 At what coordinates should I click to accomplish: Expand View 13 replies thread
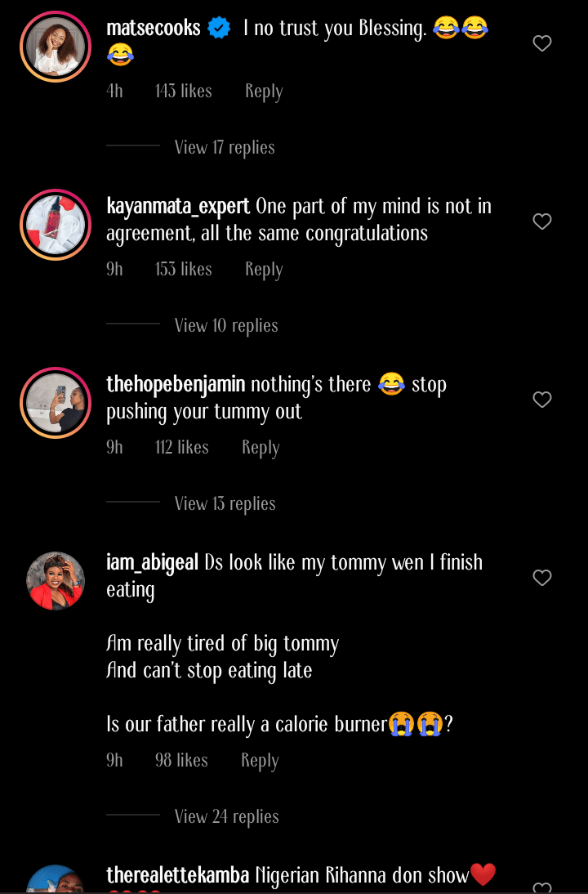click(x=225, y=503)
